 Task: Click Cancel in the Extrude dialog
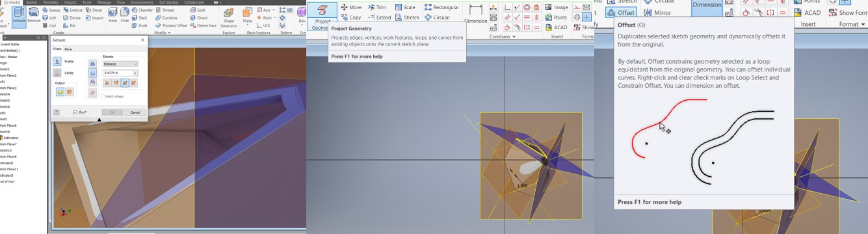(x=135, y=112)
